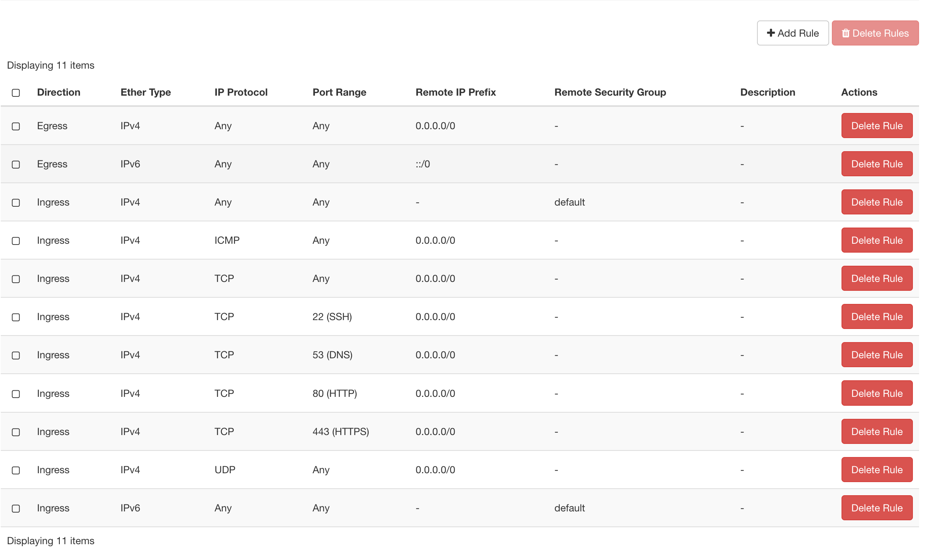The image size is (926, 560).
Task: Delete the 53 (DNS) rule
Action: coord(877,354)
